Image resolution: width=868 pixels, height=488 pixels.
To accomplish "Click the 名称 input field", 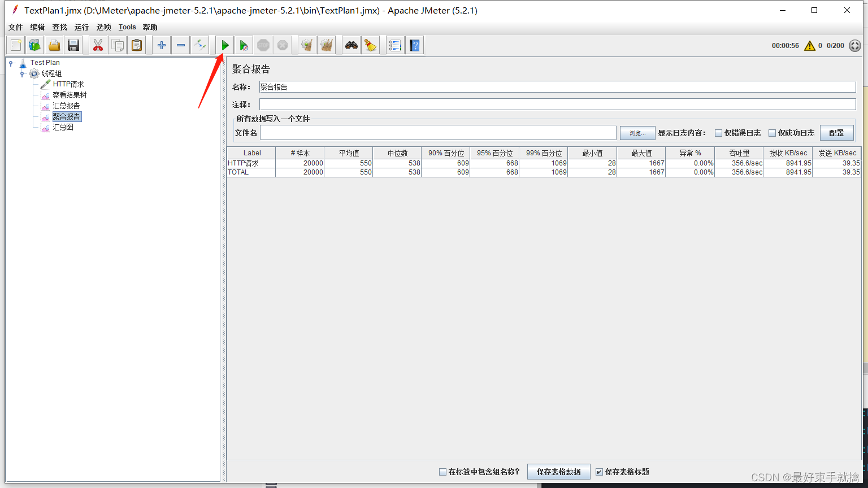I will (557, 87).
